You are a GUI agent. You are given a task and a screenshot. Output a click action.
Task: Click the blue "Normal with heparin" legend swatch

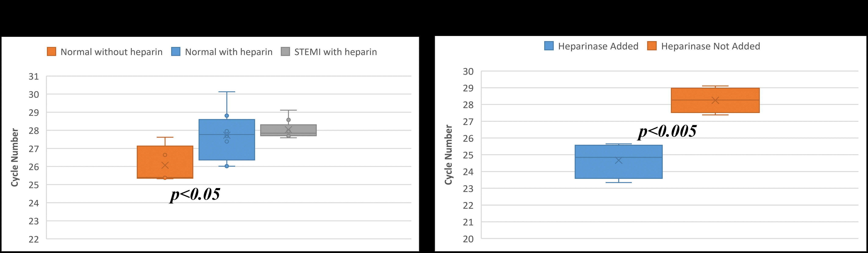coord(175,51)
